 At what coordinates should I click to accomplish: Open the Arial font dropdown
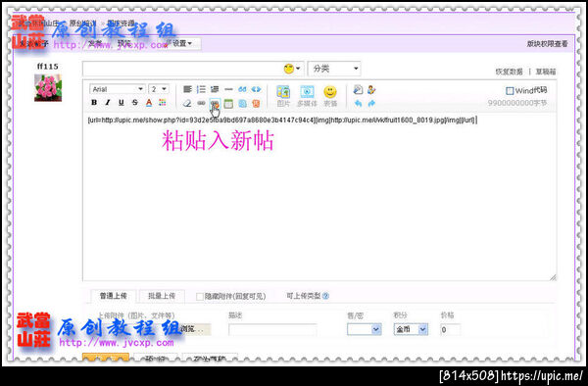[117, 89]
